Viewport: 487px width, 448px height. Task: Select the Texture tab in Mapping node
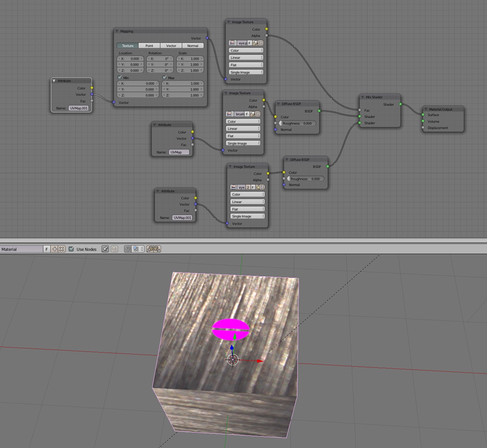tap(128, 46)
